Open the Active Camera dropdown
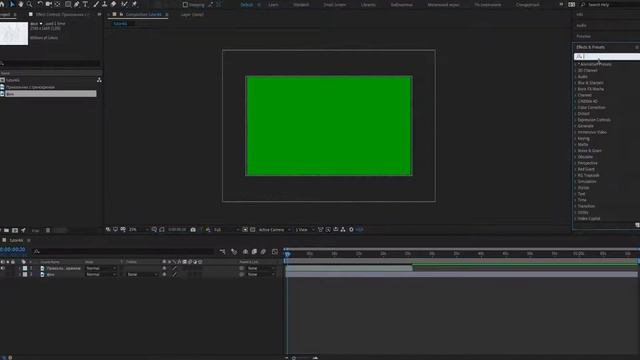Image resolution: width=640 pixels, height=360 pixels. point(274,230)
